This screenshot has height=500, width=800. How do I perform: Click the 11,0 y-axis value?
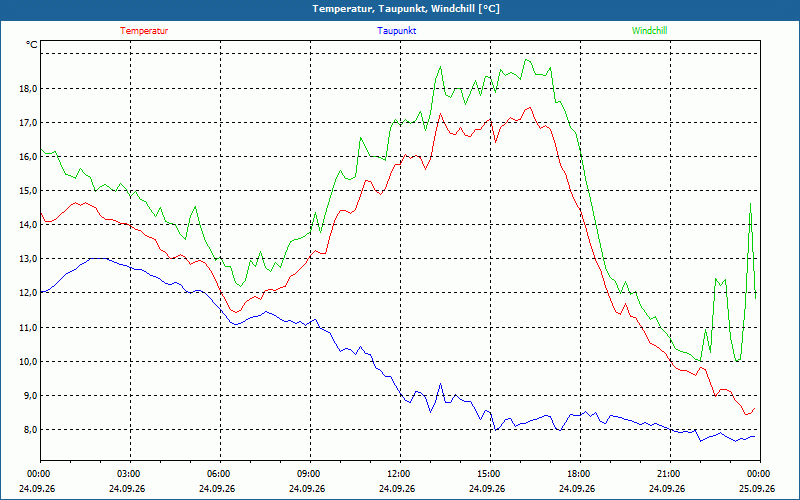pyautogui.click(x=28, y=327)
